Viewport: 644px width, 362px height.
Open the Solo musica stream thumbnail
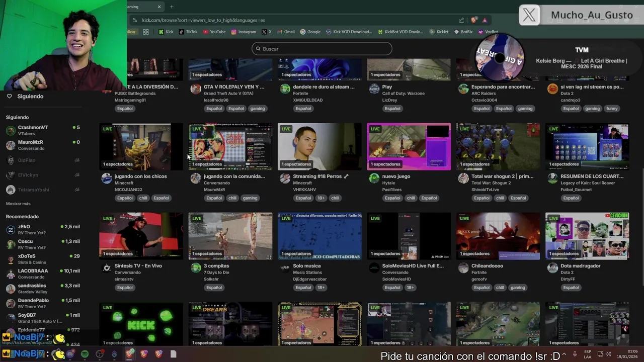[x=319, y=236]
